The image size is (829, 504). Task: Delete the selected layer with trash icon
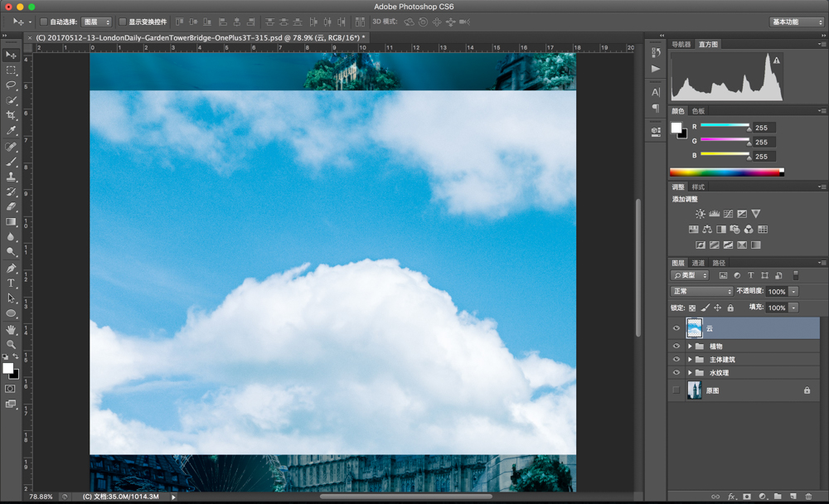(x=808, y=497)
